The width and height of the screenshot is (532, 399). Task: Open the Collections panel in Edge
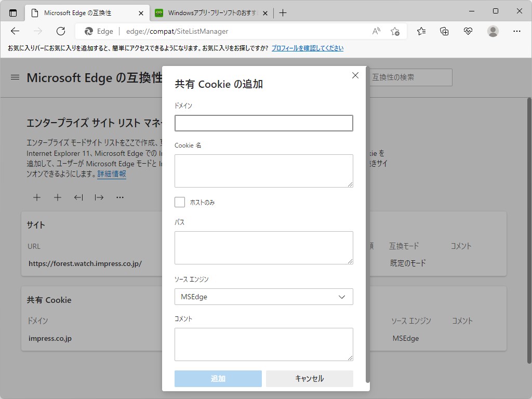pyautogui.click(x=444, y=31)
